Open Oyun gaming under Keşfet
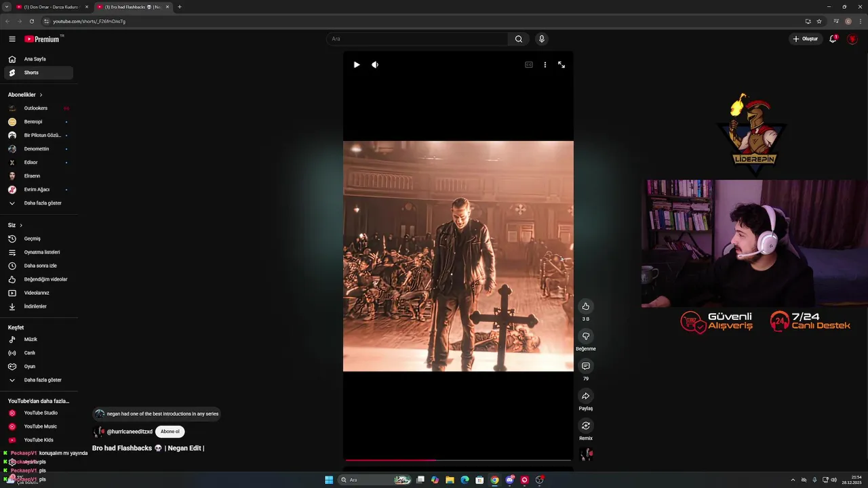The image size is (868, 488). coord(39,367)
